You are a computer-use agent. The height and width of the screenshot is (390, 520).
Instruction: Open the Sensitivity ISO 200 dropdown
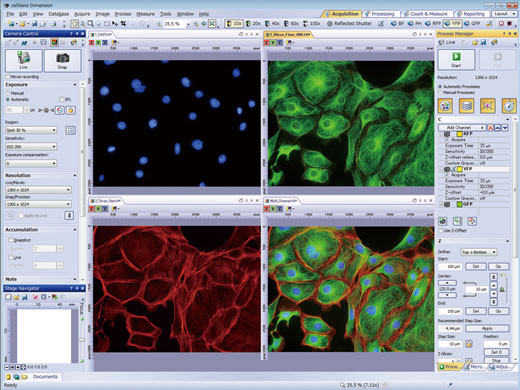(31, 147)
